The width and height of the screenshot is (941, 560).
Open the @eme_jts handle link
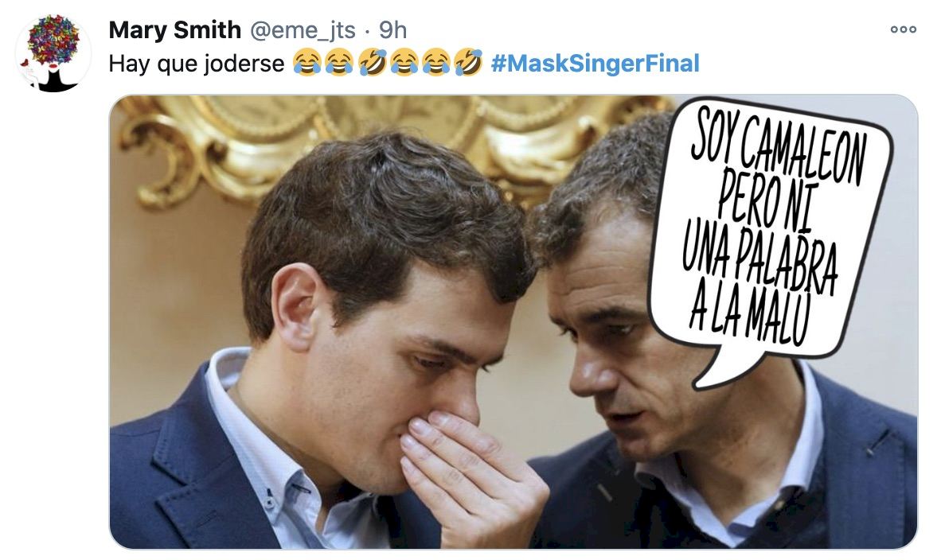303,30
